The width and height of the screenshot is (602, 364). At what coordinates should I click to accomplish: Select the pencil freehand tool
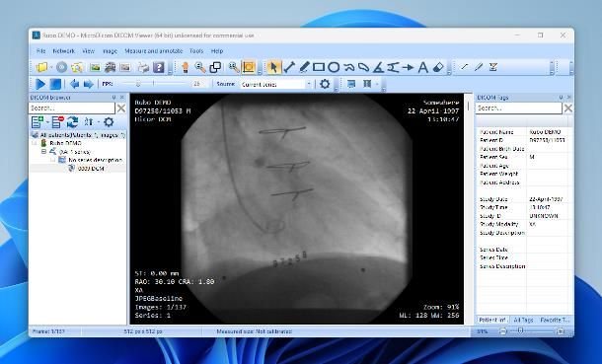pos(304,67)
